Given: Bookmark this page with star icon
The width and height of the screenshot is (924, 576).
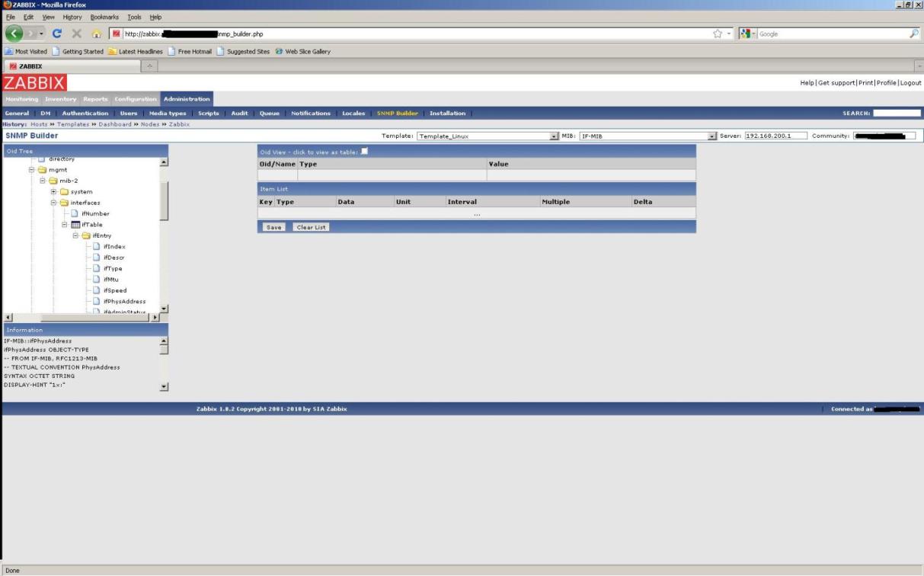Looking at the screenshot, I should point(717,34).
